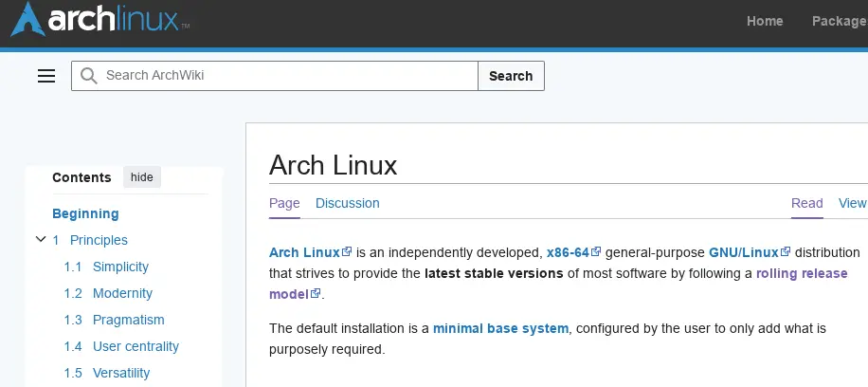This screenshot has width=868, height=387.
Task: Go to 1.5 Versatility section
Action: click(107, 373)
